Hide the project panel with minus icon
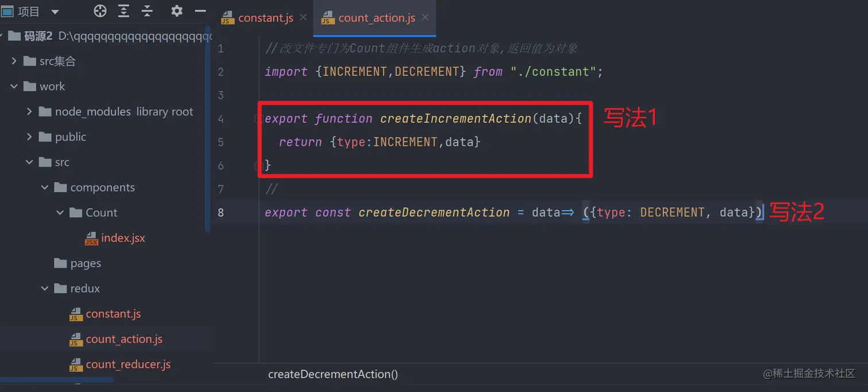The height and width of the screenshot is (392, 868). (x=200, y=11)
